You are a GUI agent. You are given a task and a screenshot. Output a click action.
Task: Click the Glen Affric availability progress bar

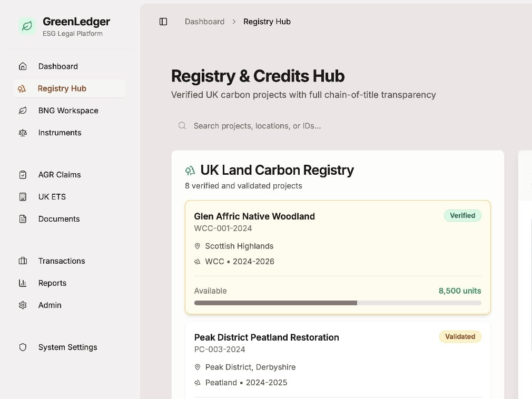coord(338,303)
